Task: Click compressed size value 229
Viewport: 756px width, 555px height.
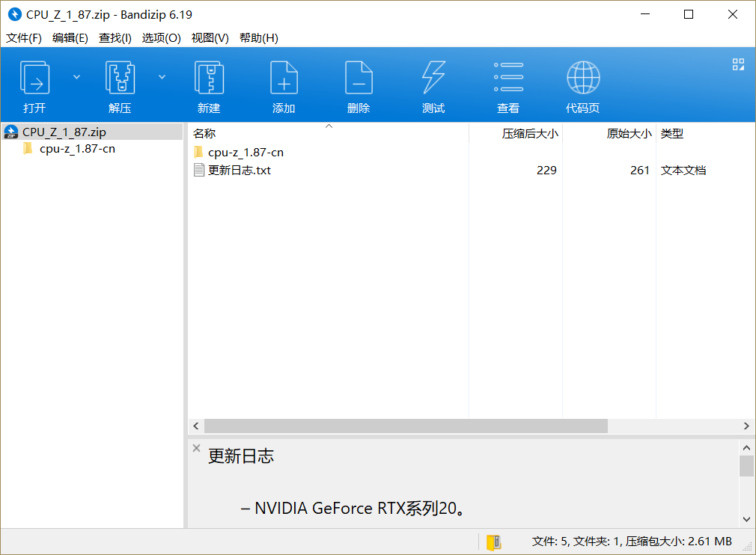Action: pyautogui.click(x=546, y=171)
